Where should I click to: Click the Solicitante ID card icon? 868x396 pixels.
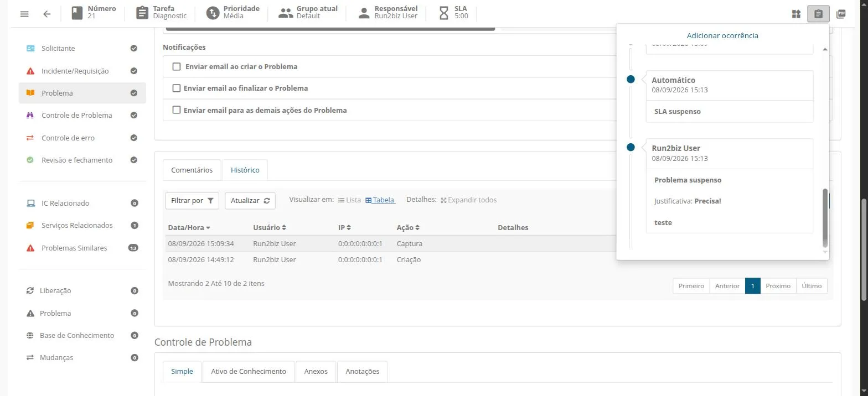pyautogui.click(x=30, y=48)
